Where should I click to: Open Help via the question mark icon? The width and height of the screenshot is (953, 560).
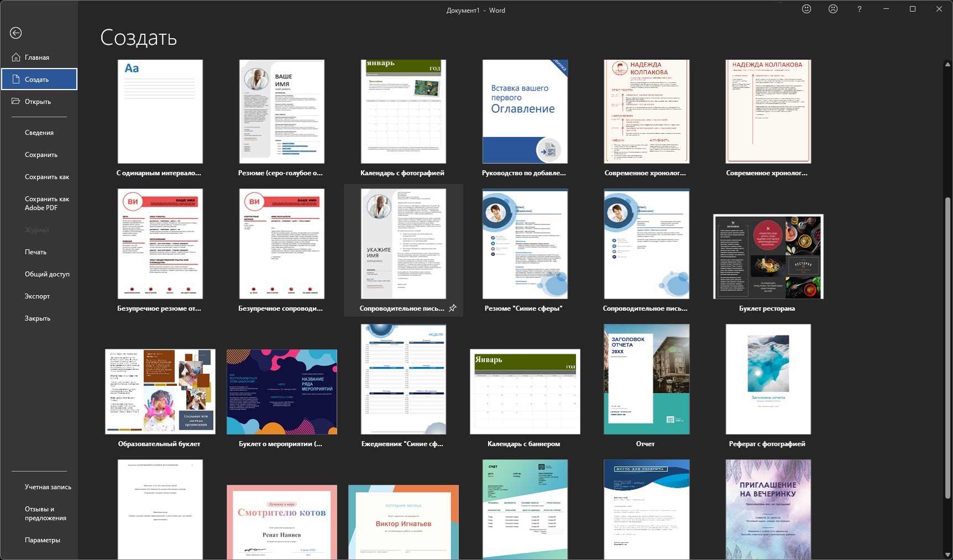point(859,9)
